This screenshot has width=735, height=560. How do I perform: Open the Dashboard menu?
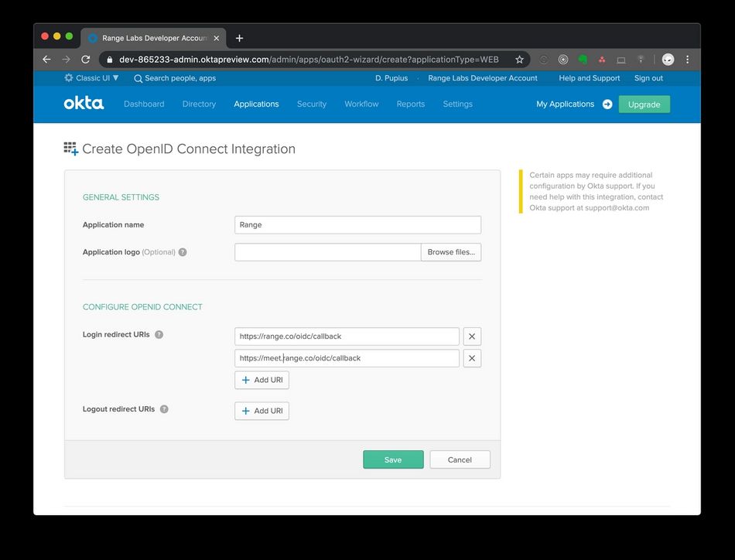[144, 104]
